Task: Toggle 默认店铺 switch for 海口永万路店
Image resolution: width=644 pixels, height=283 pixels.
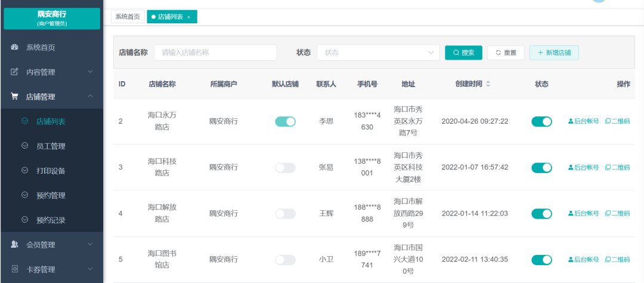Action: pos(285,121)
